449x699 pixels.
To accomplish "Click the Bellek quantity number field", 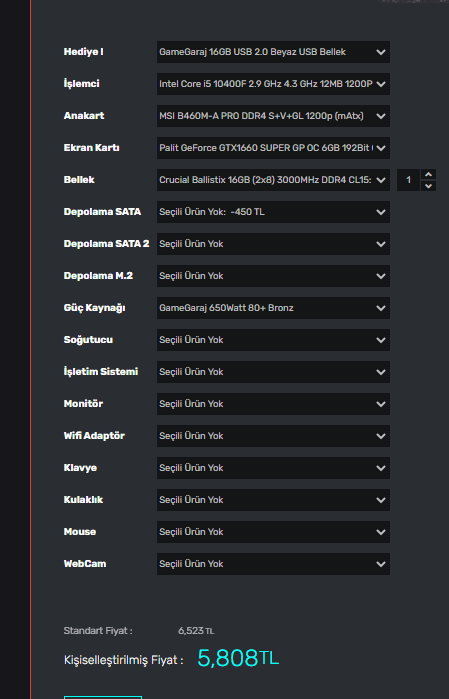I will pyautogui.click(x=408, y=180).
